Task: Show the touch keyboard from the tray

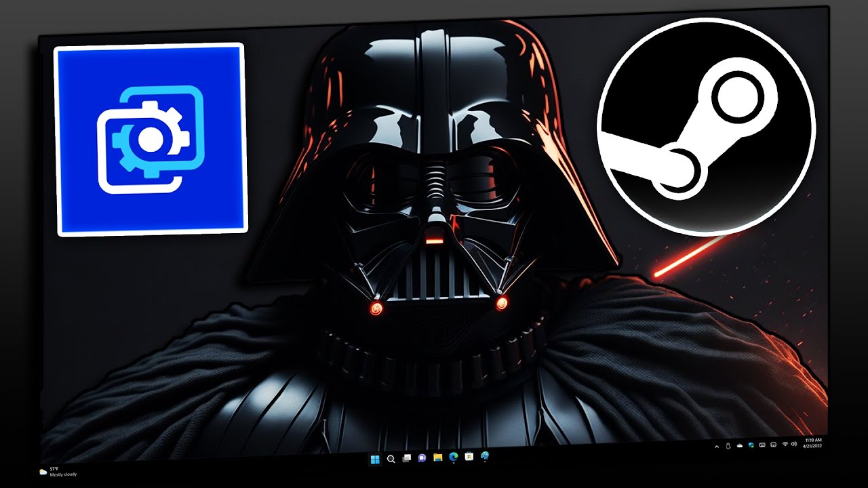Action: (x=762, y=445)
